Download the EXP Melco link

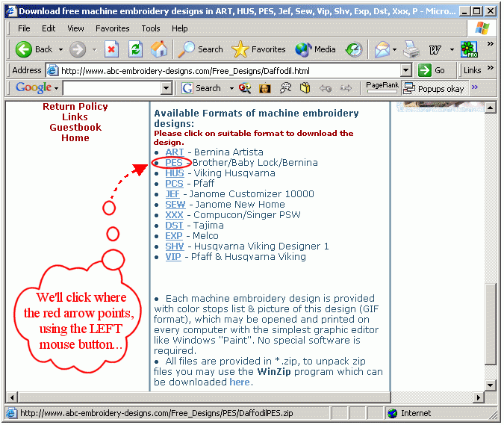[174, 236]
